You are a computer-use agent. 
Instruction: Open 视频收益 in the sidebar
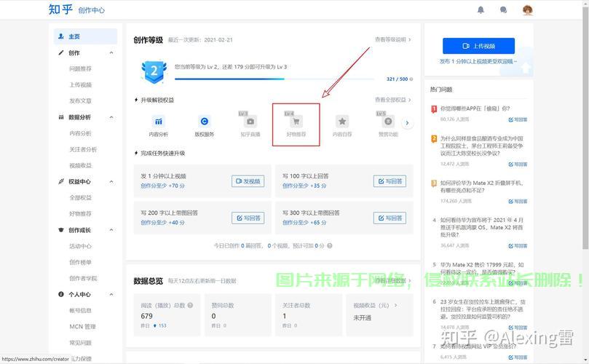tap(80, 166)
